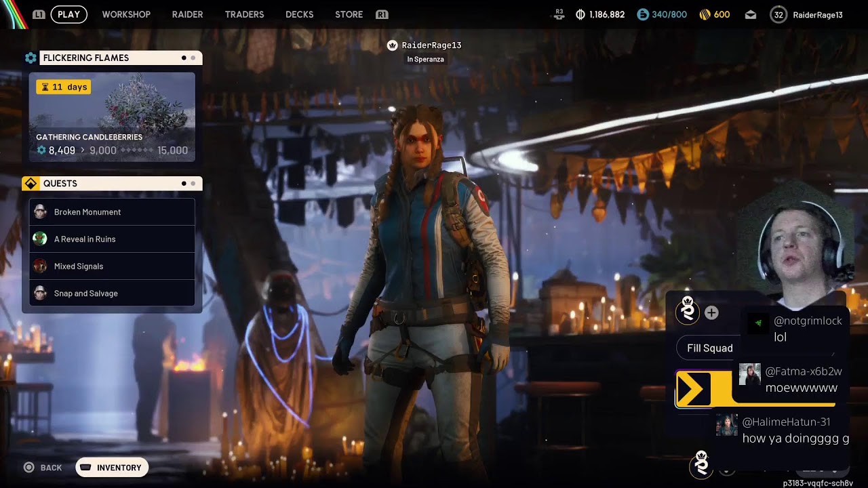The height and width of the screenshot is (488, 868).
Task: Click the blue icon beside 340/800
Action: coord(643,14)
